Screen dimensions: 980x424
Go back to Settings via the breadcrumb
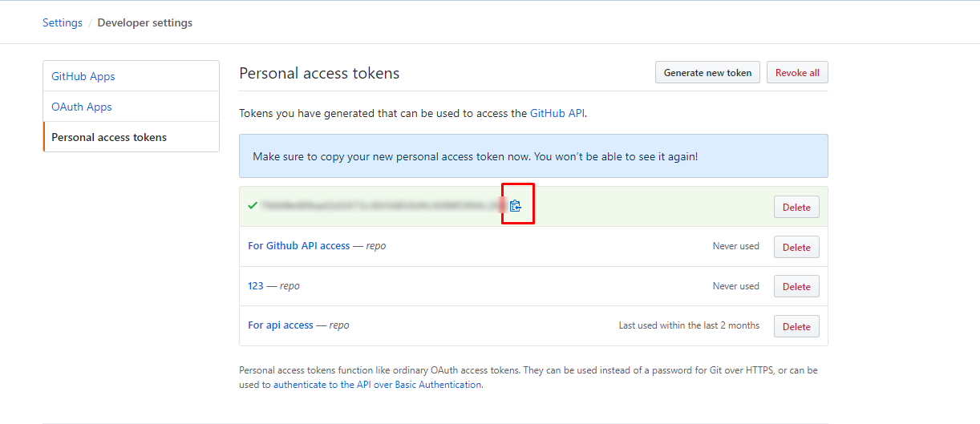click(x=63, y=22)
